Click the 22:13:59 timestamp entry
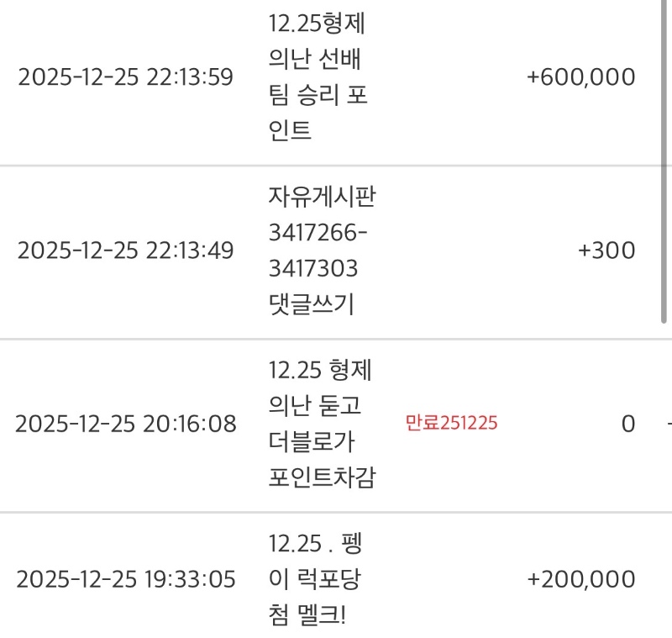This screenshot has width=672, height=638. (x=125, y=77)
